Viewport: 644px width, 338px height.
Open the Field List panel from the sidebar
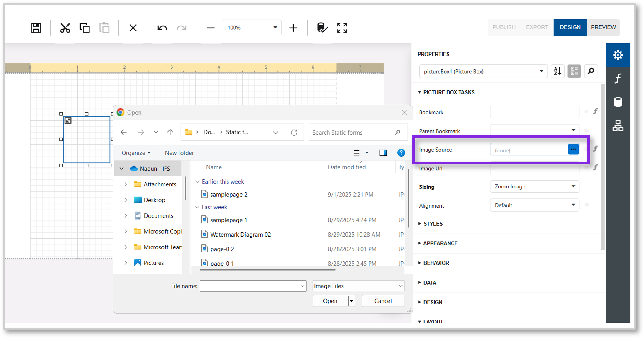618,102
